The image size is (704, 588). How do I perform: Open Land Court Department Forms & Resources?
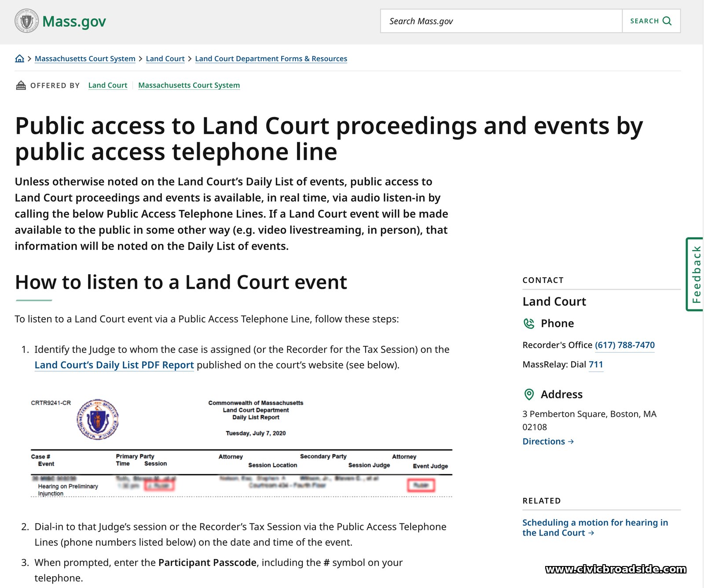point(271,59)
